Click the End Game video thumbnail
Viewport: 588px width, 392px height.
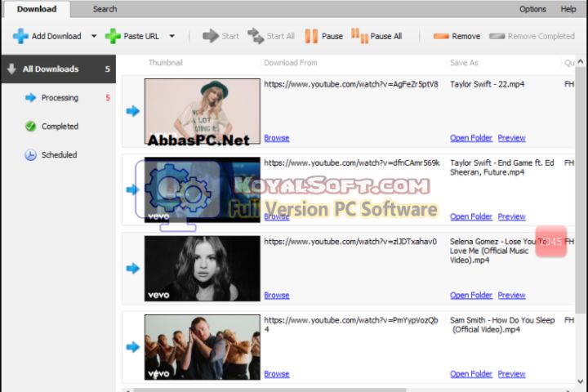[203, 189]
